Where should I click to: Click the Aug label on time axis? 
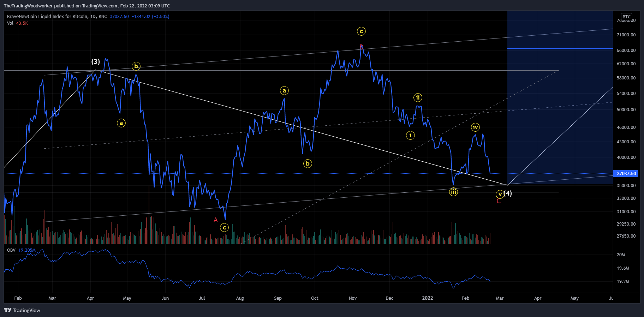coord(240,298)
